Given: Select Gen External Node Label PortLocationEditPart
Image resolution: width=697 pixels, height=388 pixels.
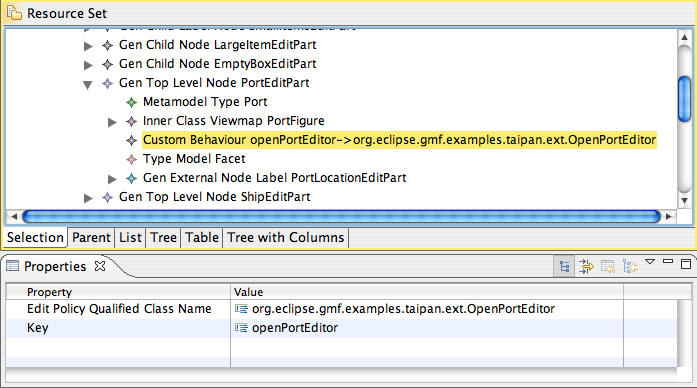Looking at the screenshot, I should 275,178.
